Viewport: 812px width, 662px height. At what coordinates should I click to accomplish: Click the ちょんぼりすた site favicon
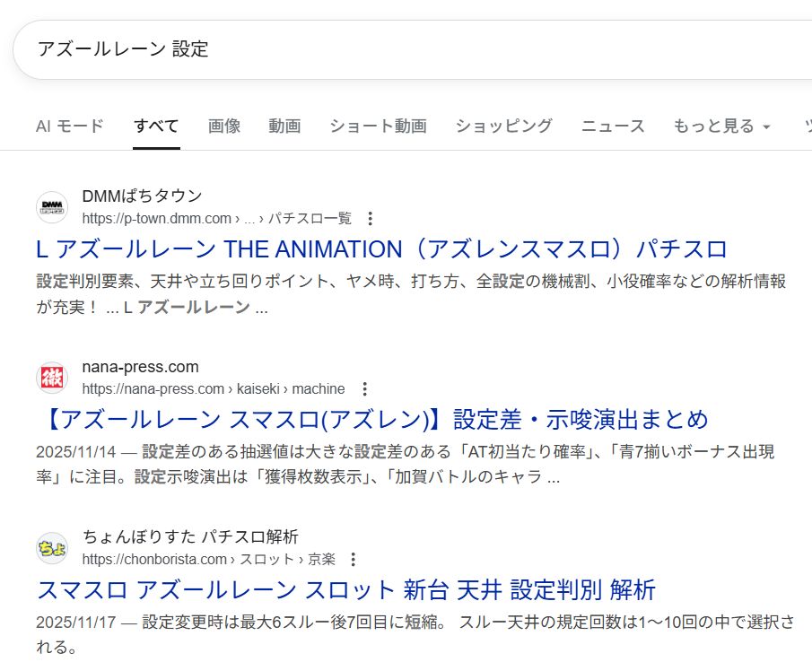52,548
